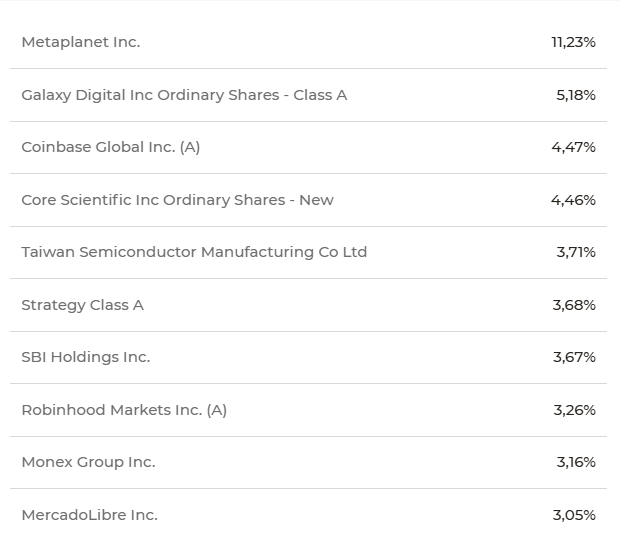Click the 3,67% SBI Holdings weight
Screen dimensions: 620x547
[574, 357]
